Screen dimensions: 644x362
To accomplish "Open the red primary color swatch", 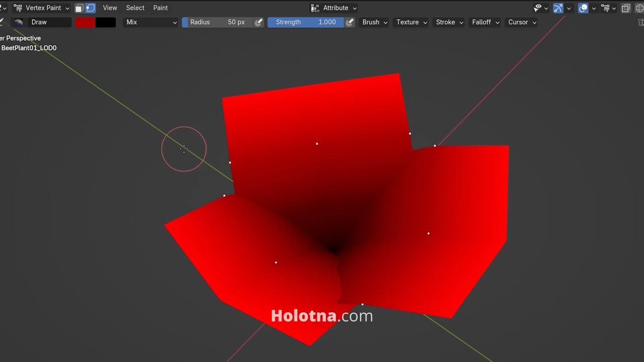I will point(85,22).
